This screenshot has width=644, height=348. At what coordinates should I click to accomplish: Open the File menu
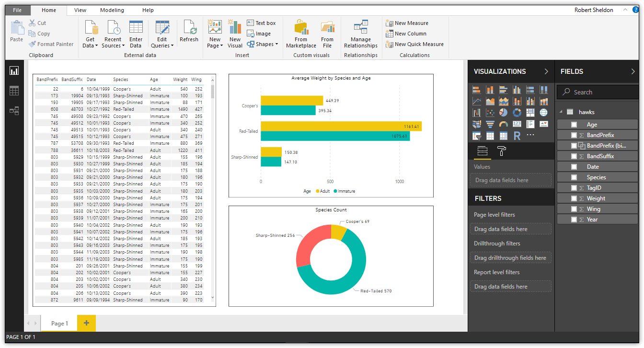pos(17,10)
